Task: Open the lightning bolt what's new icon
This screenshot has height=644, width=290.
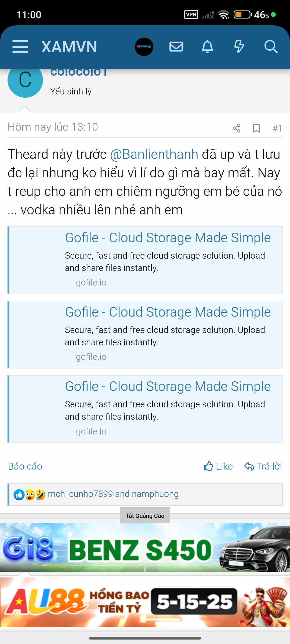Action: [239, 47]
